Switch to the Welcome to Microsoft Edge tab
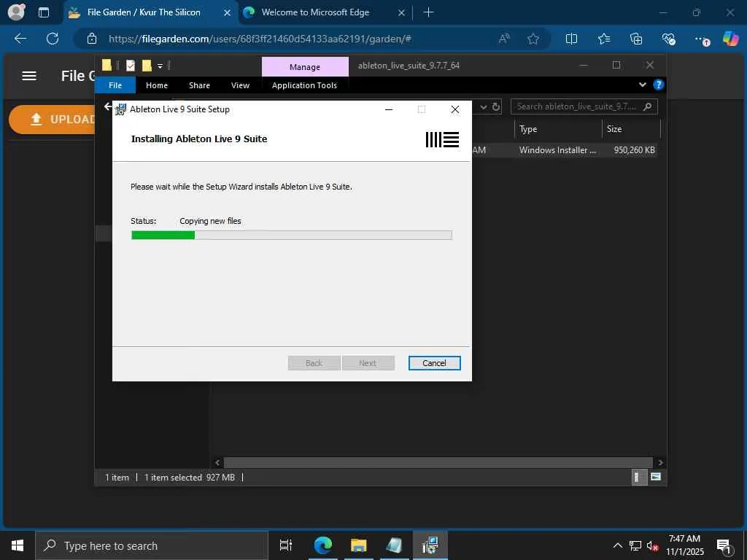 [315, 12]
